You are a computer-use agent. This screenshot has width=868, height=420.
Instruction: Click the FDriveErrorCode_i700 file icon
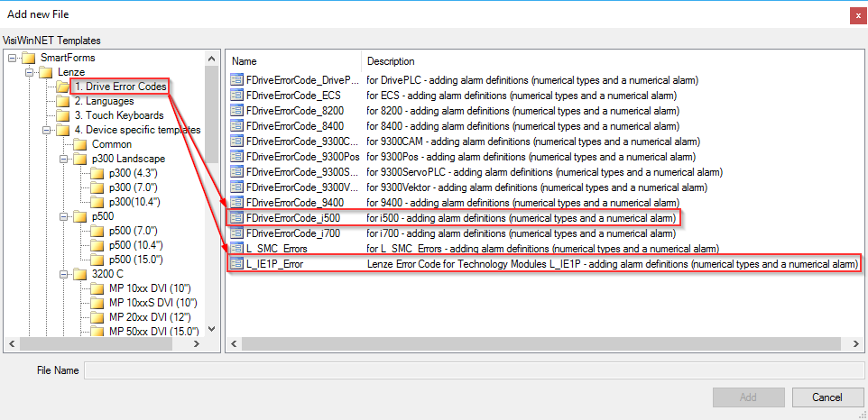[x=236, y=233]
